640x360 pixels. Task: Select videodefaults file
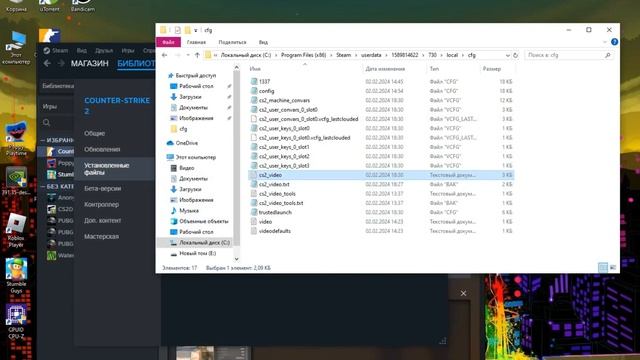(275, 231)
